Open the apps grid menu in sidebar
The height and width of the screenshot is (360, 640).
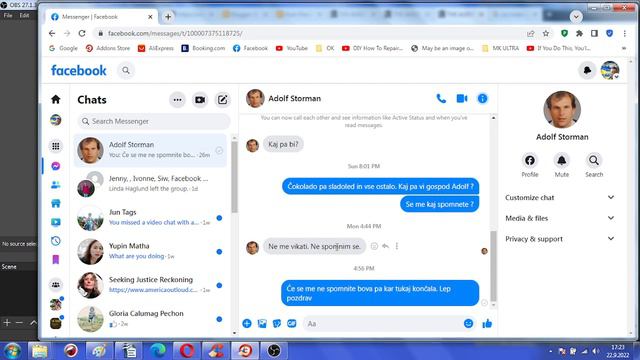point(56,146)
